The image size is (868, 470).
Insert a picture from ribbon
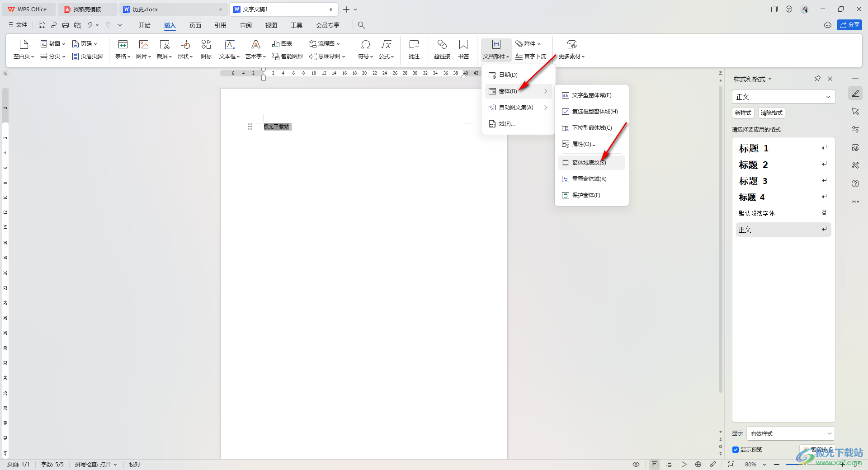click(143, 49)
